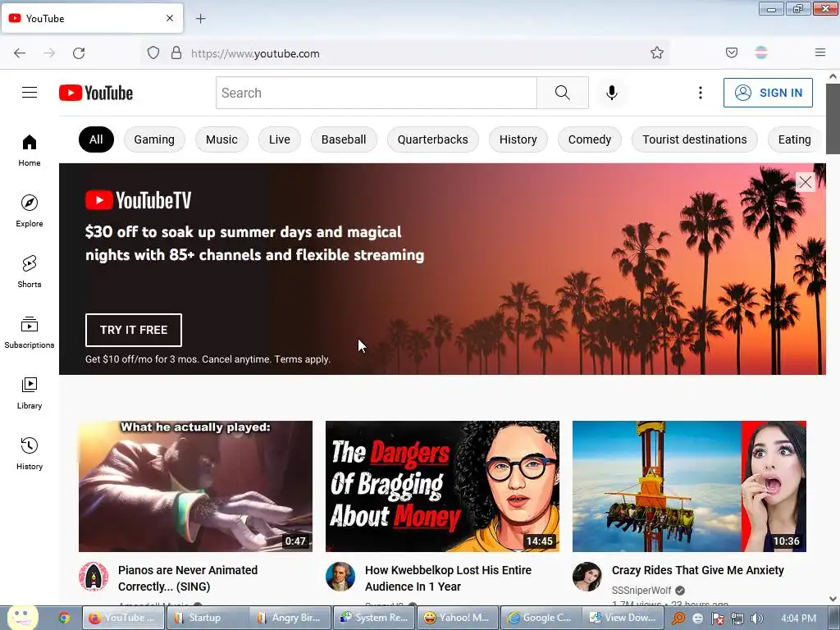Image resolution: width=840 pixels, height=630 pixels.
Task: Open the Yahoo! M... taskbar item
Action: click(458, 618)
